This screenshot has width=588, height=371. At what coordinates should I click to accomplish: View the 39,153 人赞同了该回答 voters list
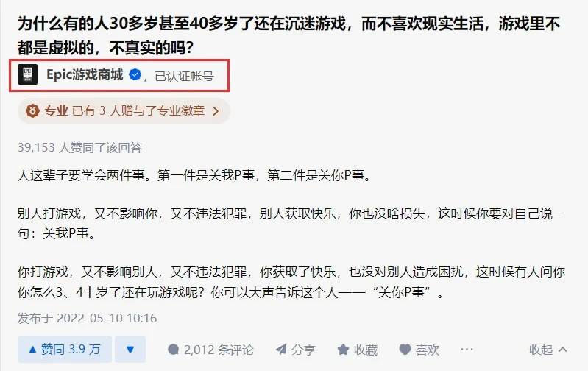click(x=80, y=147)
